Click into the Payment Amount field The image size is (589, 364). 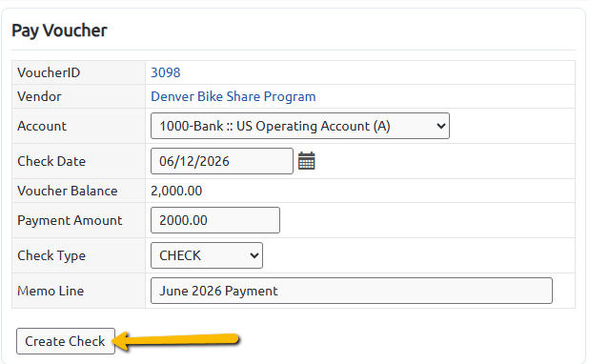coord(215,220)
